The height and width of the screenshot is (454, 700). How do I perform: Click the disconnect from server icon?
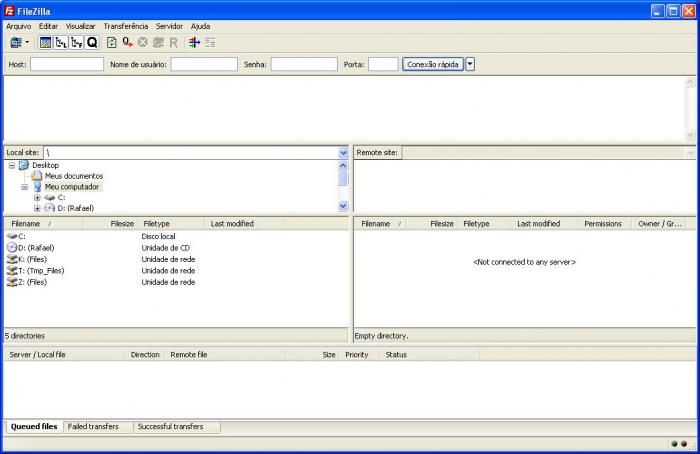click(158, 43)
